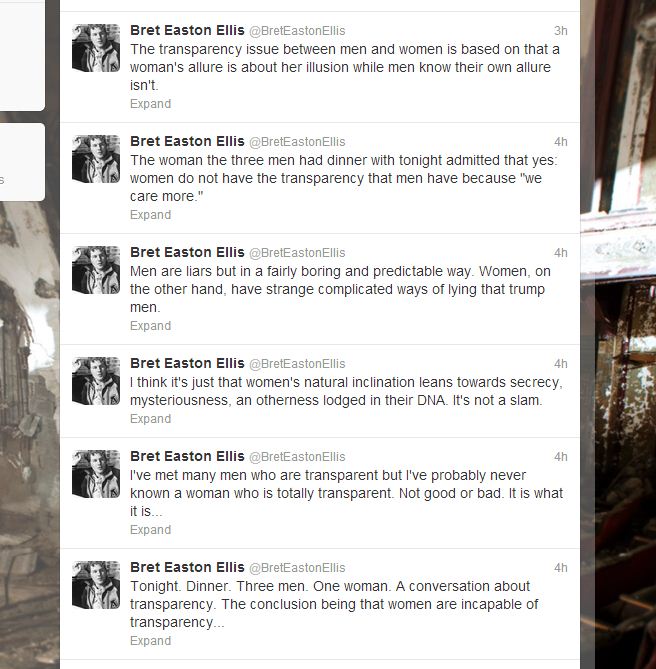Open Bret Easton Ellis name on top tweet
Viewport: 656px width, 669px height.
[187, 30]
